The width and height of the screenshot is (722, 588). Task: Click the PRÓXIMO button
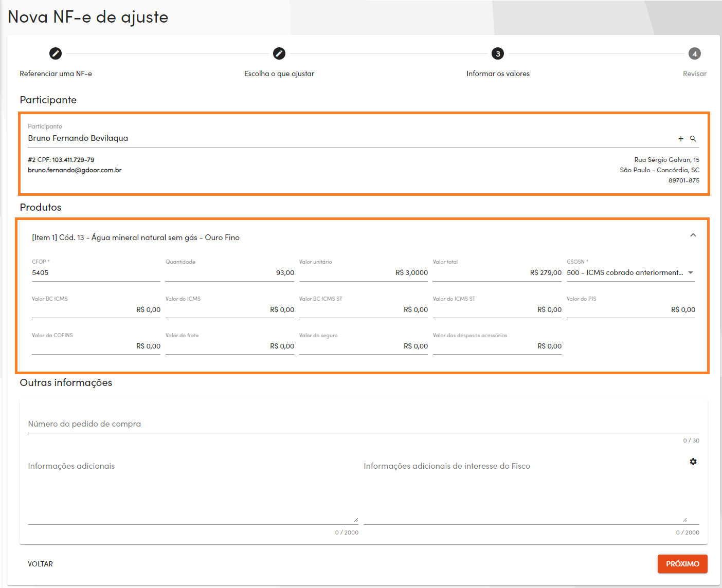[682, 564]
